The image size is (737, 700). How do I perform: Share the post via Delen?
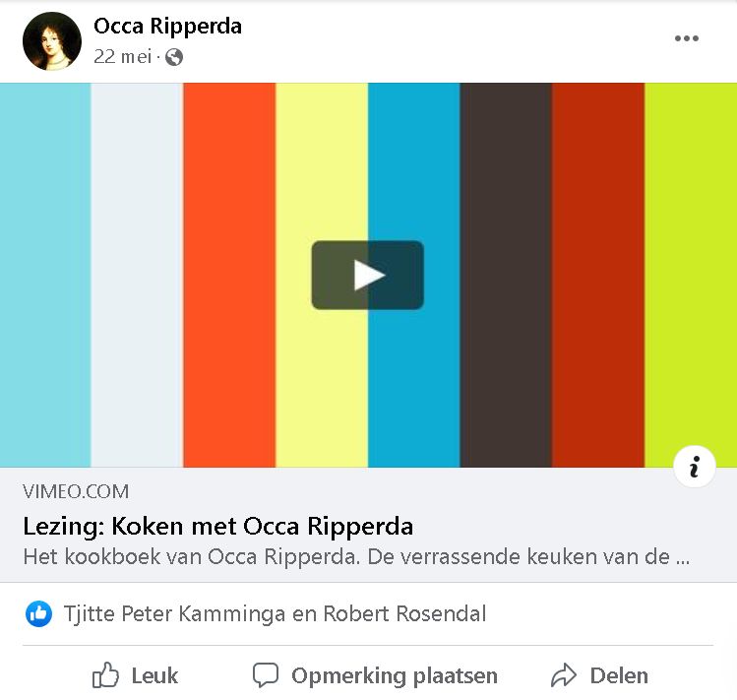pyautogui.click(x=599, y=675)
